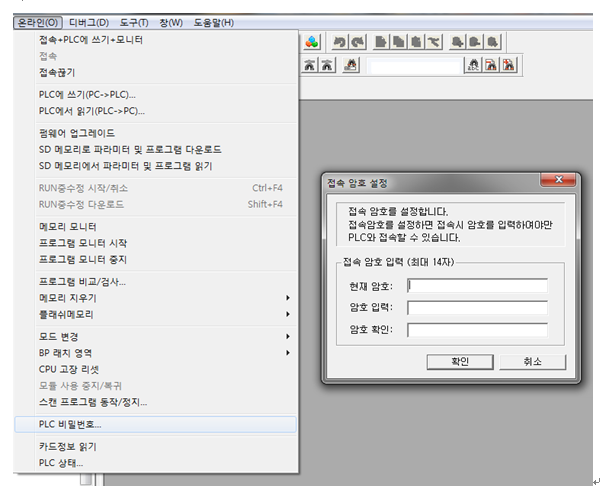The width and height of the screenshot is (611, 503).
Task: Expand the 플래쉬메모리 submenu arrow
Action: click(x=288, y=314)
